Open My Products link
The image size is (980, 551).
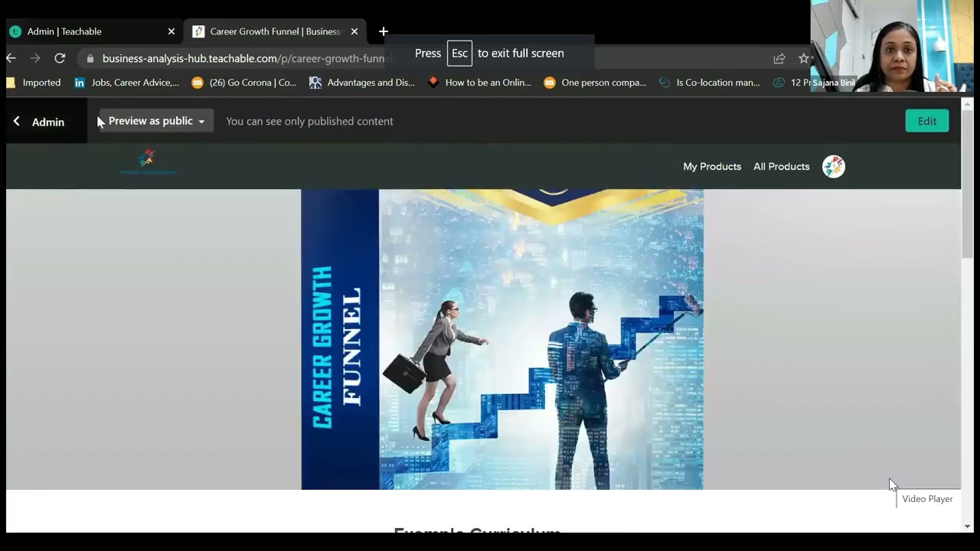click(x=712, y=166)
